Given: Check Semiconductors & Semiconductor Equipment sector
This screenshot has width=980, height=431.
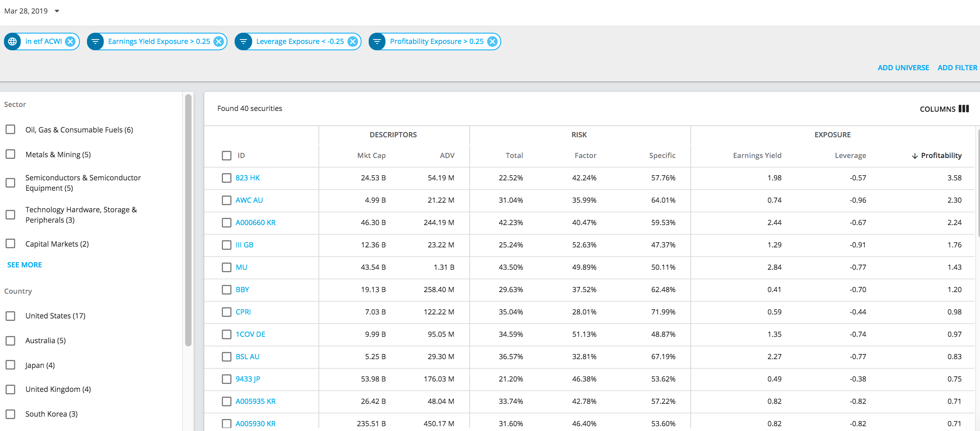Looking at the screenshot, I should 10,183.
